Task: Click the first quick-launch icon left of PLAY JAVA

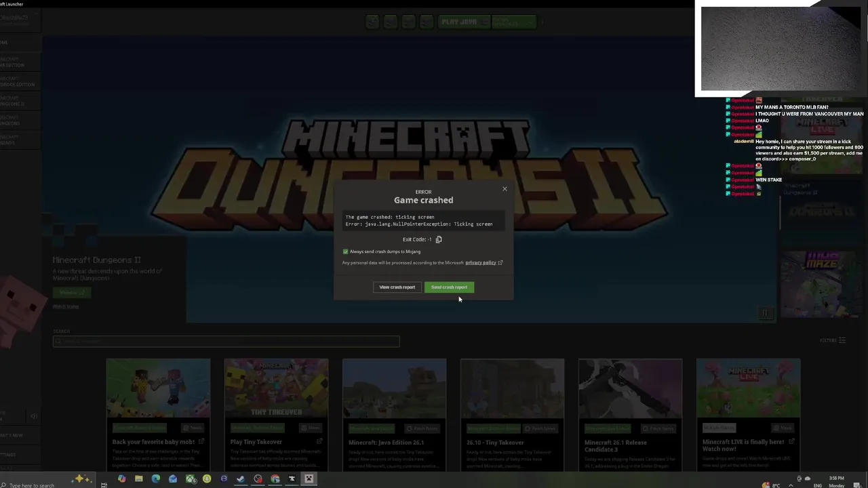Action: pos(372,22)
